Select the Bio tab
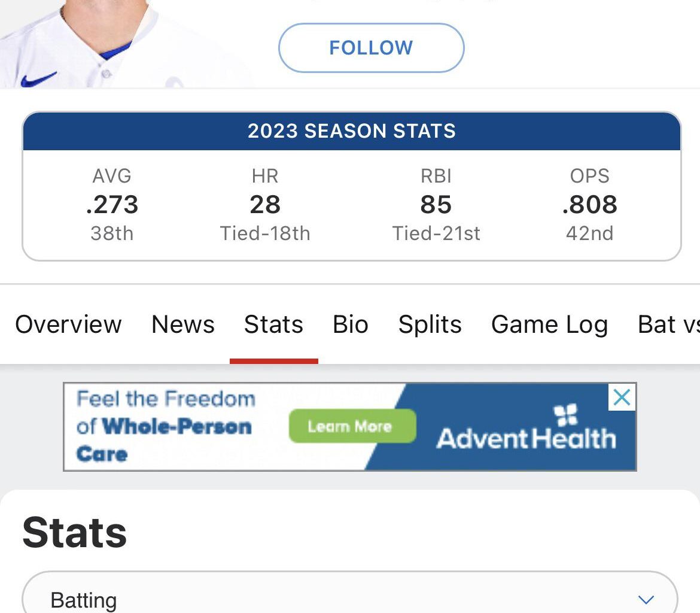This screenshot has width=700, height=613. point(349,324)
